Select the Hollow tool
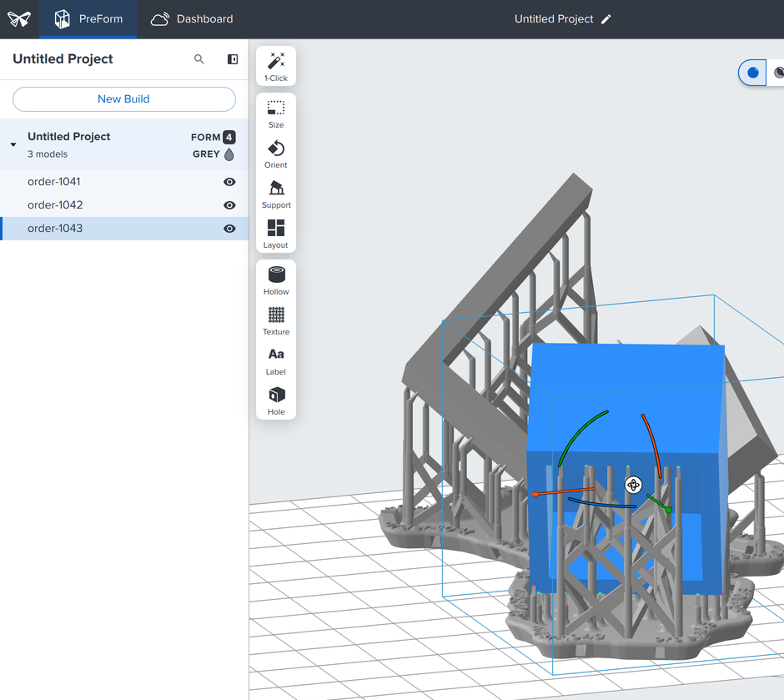Viewport: 784px width, 700px height. (276, 281)
